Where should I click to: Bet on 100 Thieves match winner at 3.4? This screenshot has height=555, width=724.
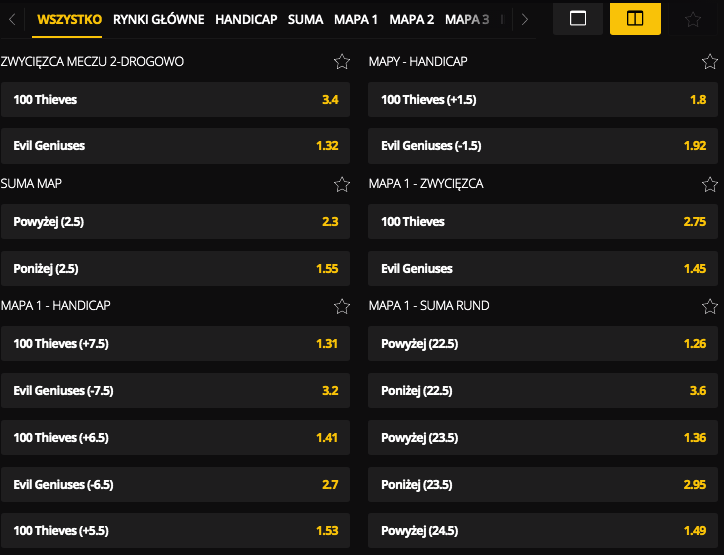tap(176, 100)
